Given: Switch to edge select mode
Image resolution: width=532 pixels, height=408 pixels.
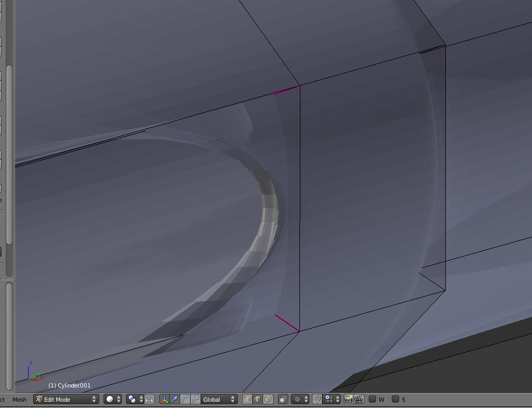Looking at the screenshot, I should pos(257,399).
